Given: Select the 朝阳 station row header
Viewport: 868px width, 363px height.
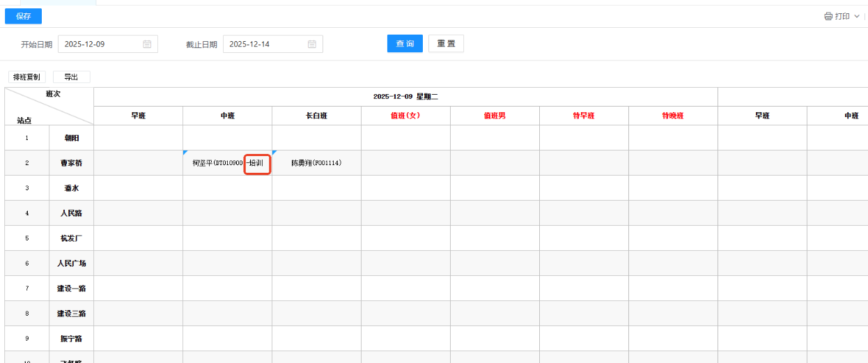Looking at the screenshot, I should (71, 138).
